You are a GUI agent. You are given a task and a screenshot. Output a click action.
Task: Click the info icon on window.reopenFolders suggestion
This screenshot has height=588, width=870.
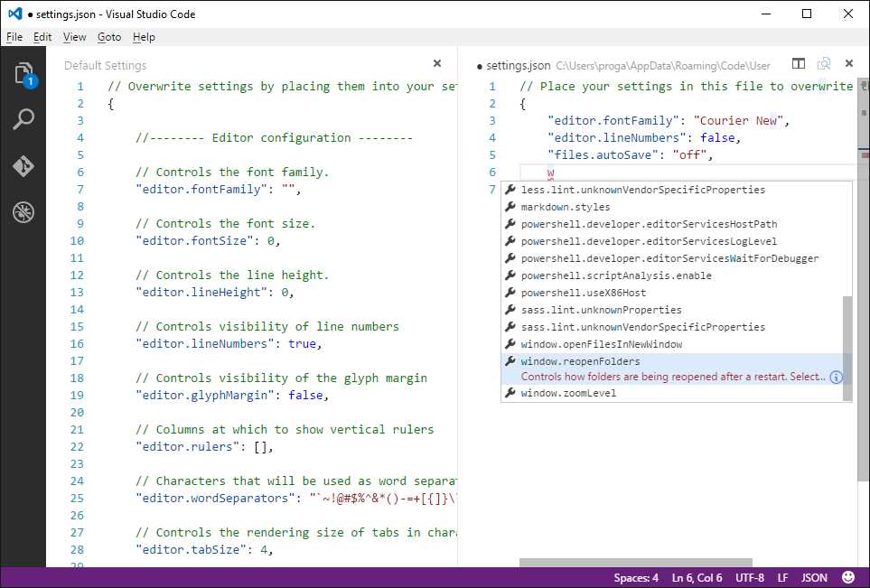[x=836, y=378]
